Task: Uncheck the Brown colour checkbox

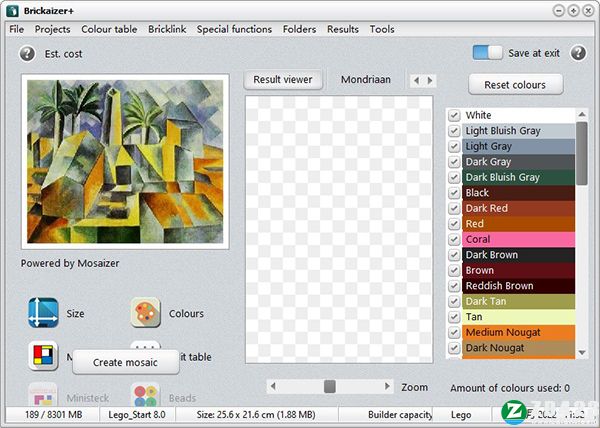Action: (x=454, y=270)
